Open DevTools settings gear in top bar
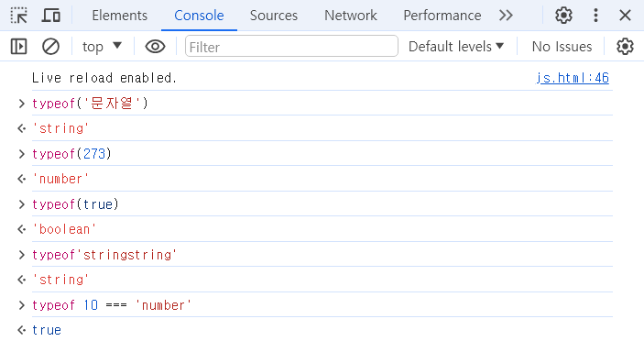This screenshot has height=341, width=644. (563, 16)
